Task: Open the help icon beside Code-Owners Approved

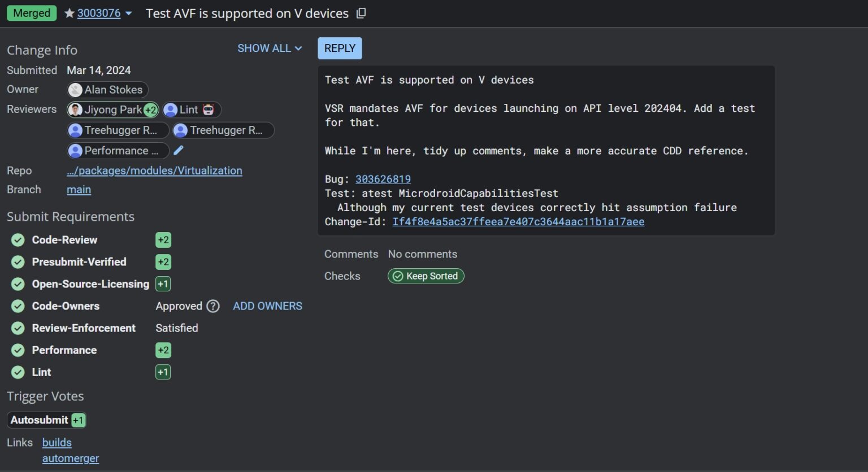Action: (x=213, y=306)
